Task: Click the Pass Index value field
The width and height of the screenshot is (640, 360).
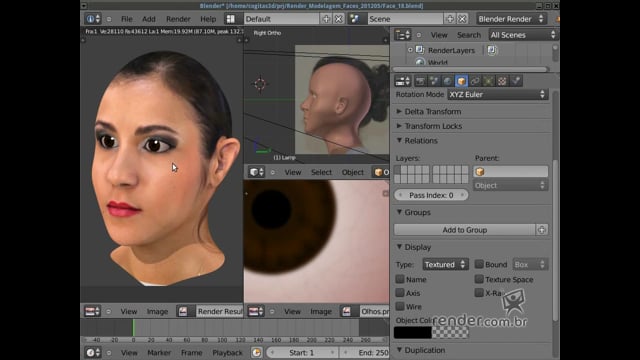Action: pos(431,195)
